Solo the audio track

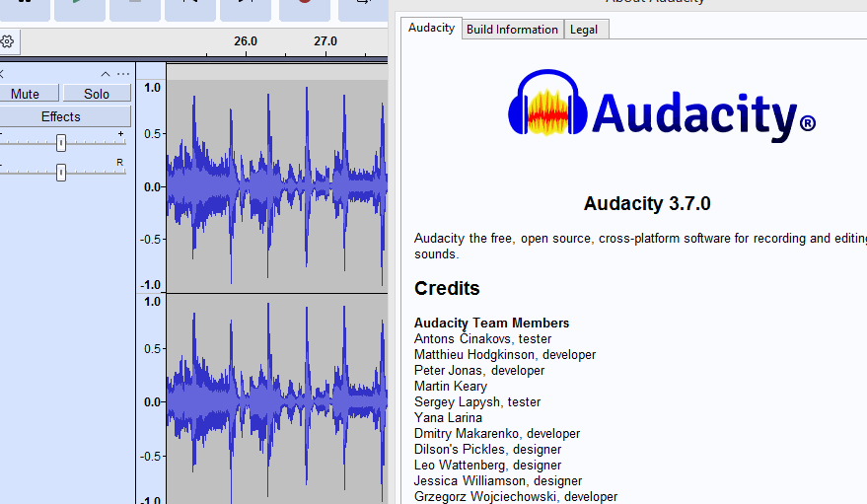[97, 94]
